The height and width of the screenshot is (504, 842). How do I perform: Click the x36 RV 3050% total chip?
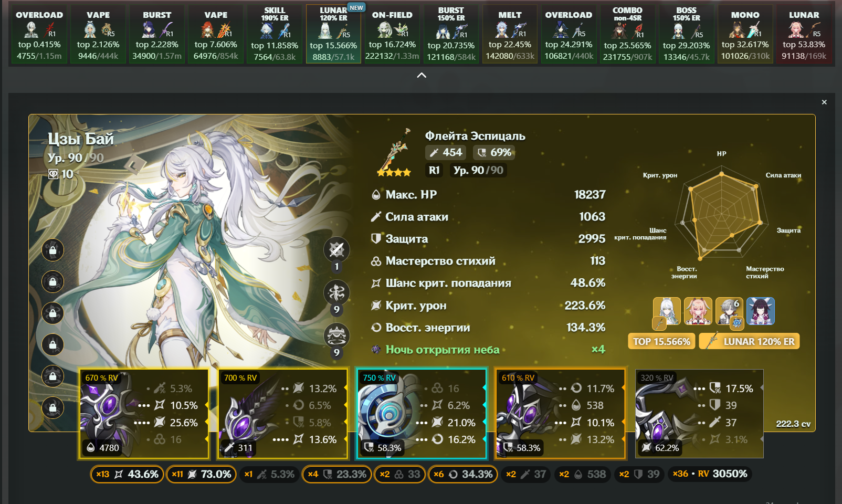[710, 474]
